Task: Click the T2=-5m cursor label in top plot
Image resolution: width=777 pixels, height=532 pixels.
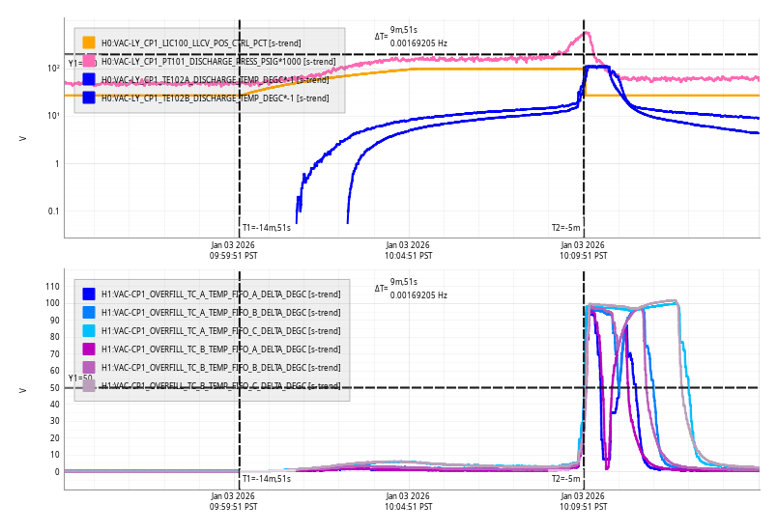Action: 565,228
